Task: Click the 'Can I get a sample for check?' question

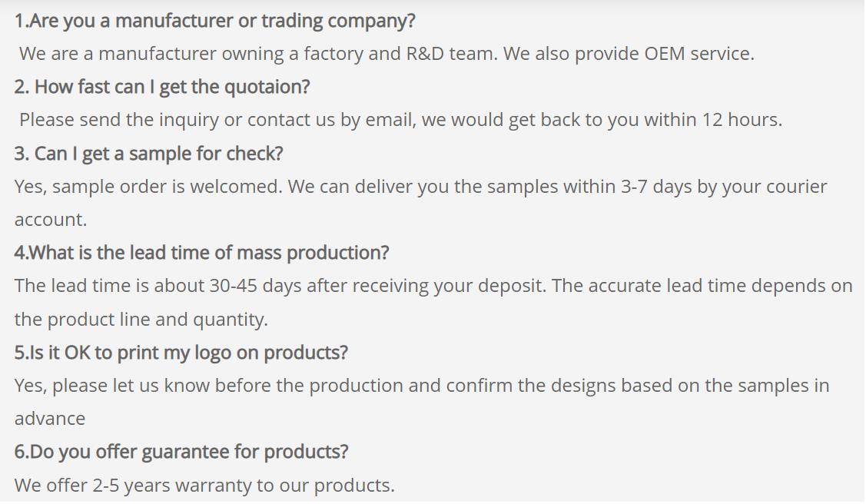Action: pos(148,154)
